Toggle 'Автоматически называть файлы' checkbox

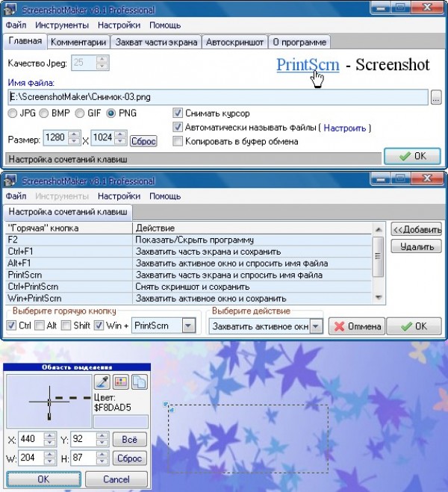pyautogui.click(x=178, y=127)
